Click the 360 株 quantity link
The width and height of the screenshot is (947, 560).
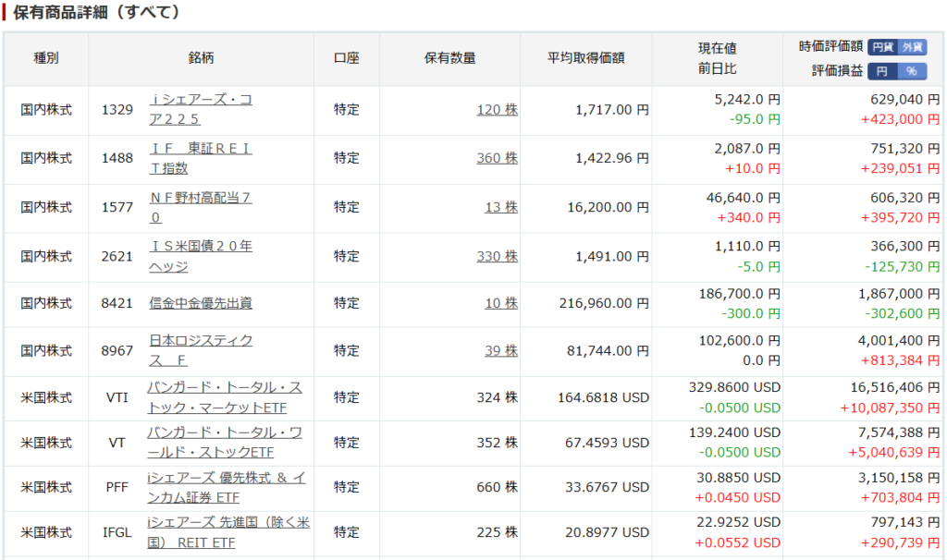coord(497,158)
